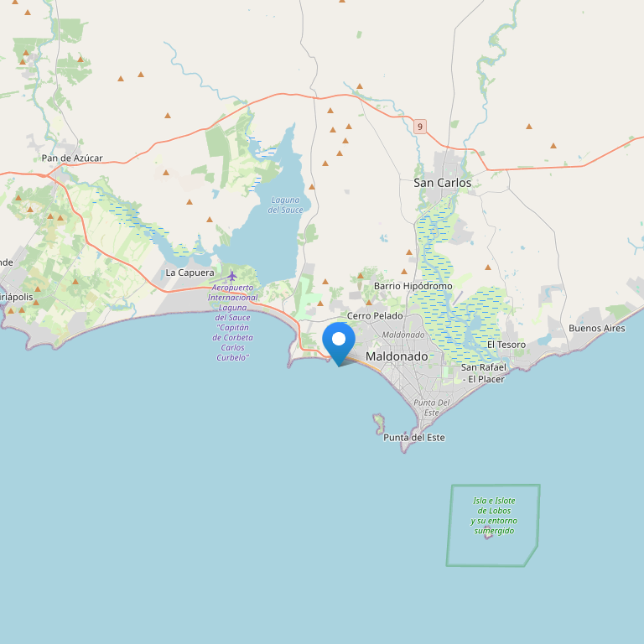
Task: Click the Gorriti island off Punta del Este
Action: tap(379, 423)
